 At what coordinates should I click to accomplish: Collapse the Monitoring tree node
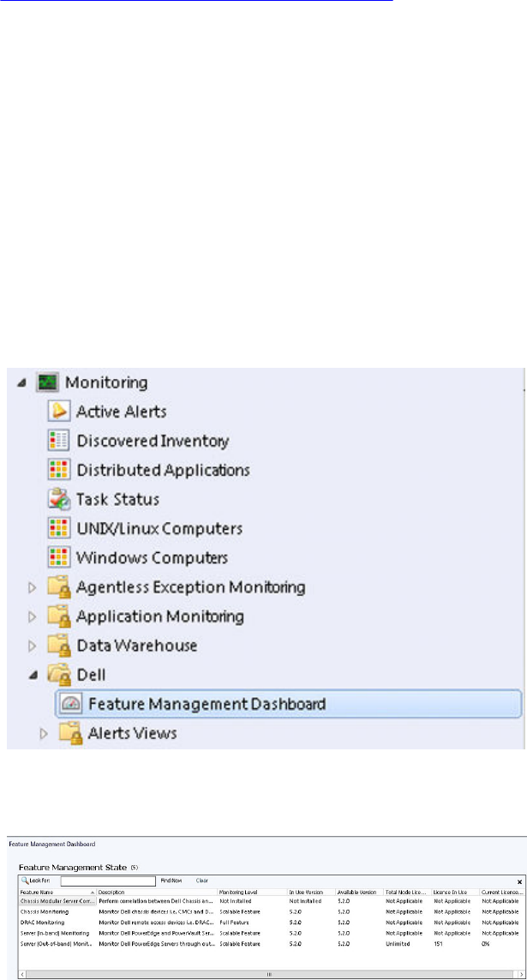point(23,382)
